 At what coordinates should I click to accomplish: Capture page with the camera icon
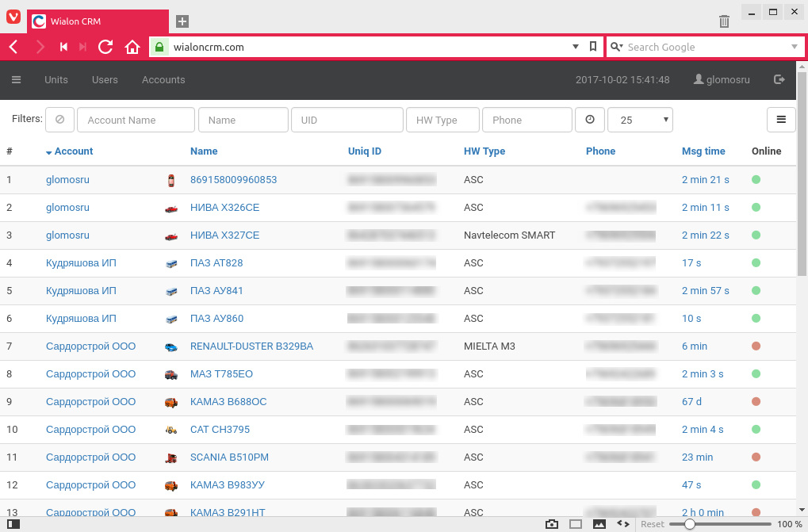click(x=552, y=524)
